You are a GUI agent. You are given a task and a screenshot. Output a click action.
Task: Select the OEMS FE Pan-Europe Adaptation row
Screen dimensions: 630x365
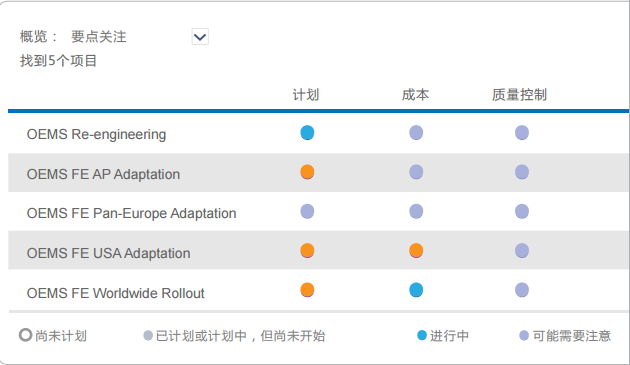(x=319, y=211)
